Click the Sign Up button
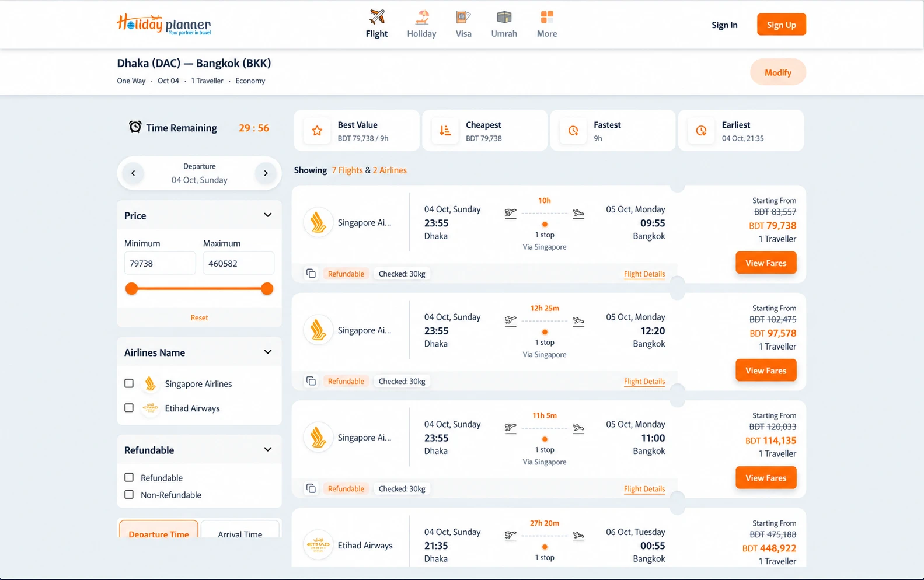 782,25
